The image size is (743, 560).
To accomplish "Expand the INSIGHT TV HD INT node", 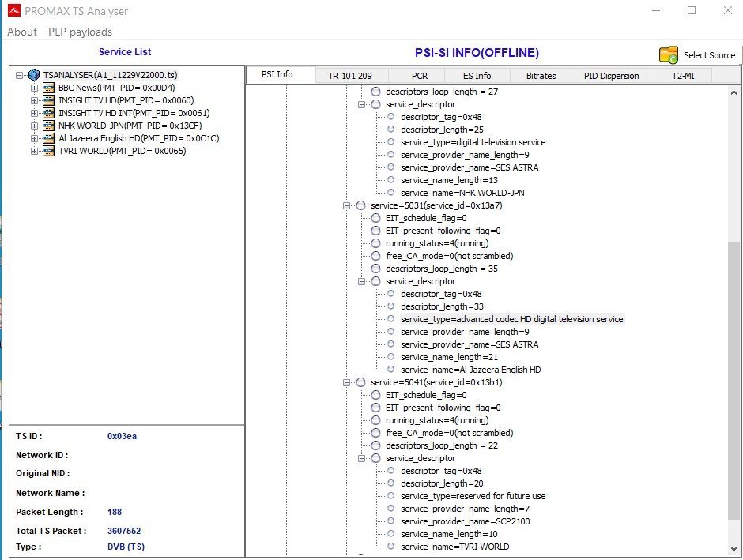I will pyautogui.click(x=34, y=113).
